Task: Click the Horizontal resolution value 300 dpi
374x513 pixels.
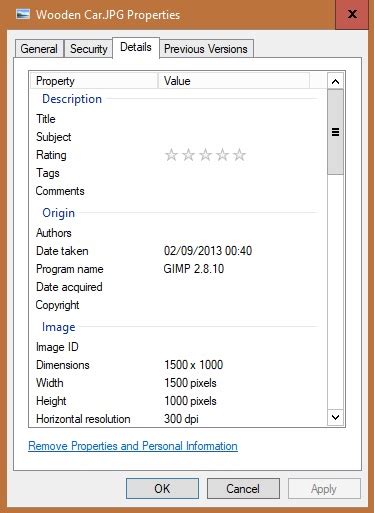Action: 181,419
